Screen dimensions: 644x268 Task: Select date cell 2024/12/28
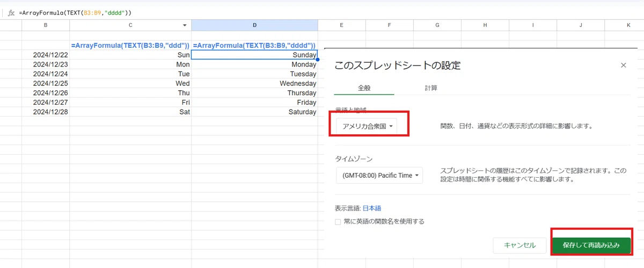click(46, 112)
